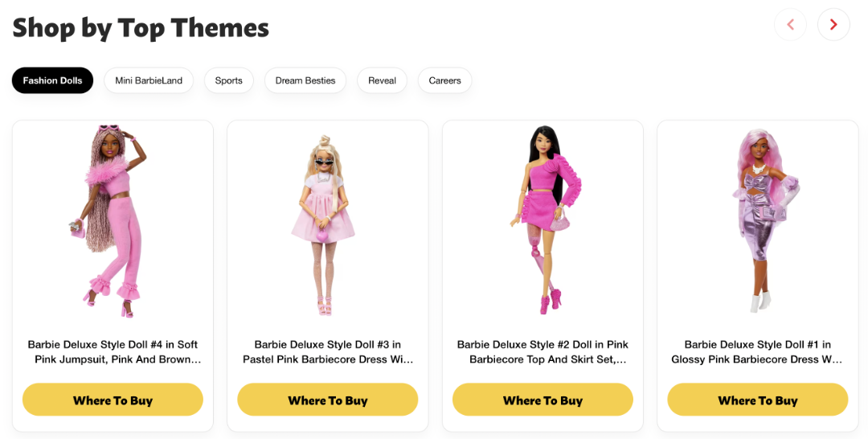Click Where To Buy for Doll #4
Viewport: 868px width, 439px height.
(x=113, y=400)
